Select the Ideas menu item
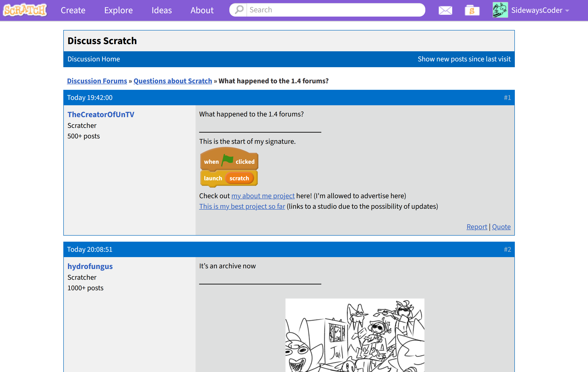Image resolution: width=588 pixels, height=372 pixels. click(x=161, y=10)
